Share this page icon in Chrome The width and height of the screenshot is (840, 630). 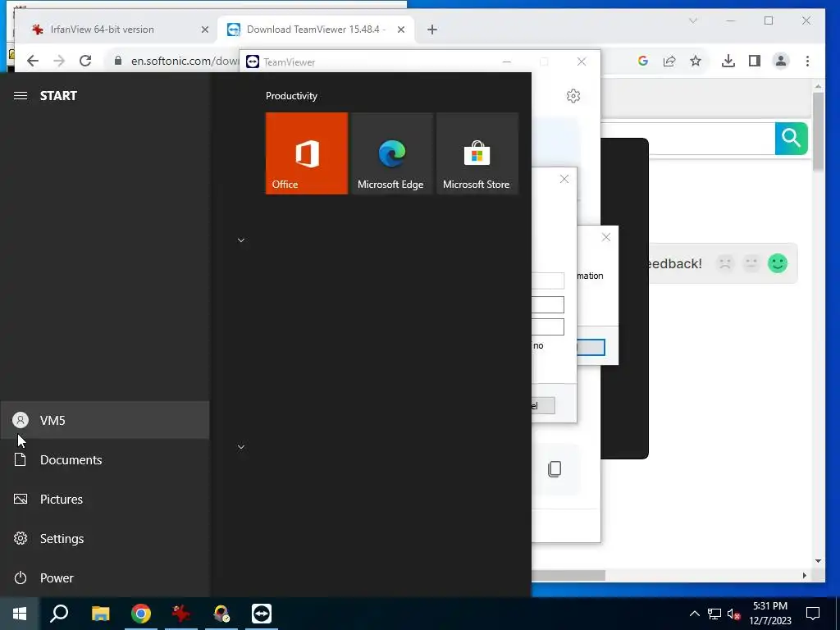point(669,61)
